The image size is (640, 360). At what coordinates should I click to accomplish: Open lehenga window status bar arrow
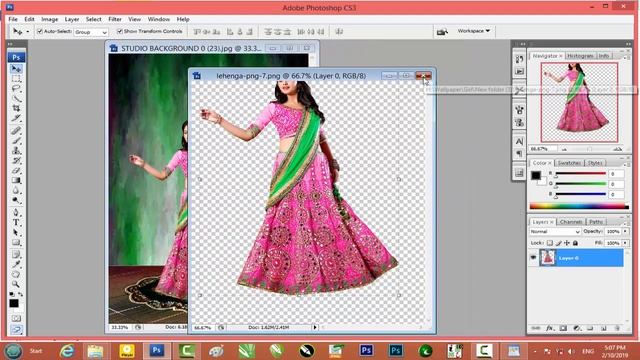[x=315, y=327]
